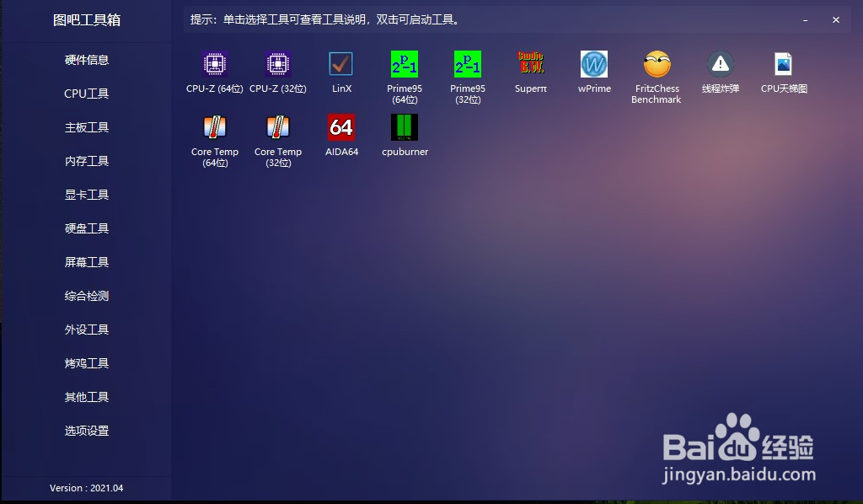Screen dimensions: 863x504
Task: Open 选项设置 settings page
Action: pos(87,431)
